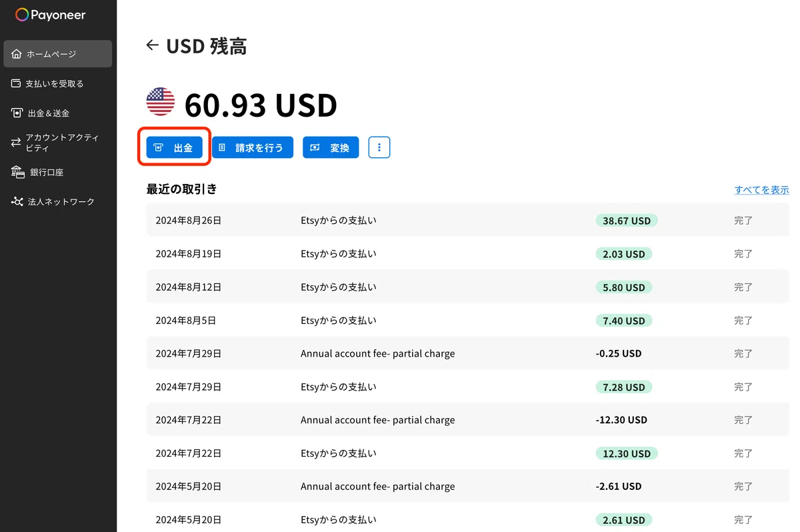800x532 pixels.
Task: Click the Payoneer logo
Action: click(51, 15)
